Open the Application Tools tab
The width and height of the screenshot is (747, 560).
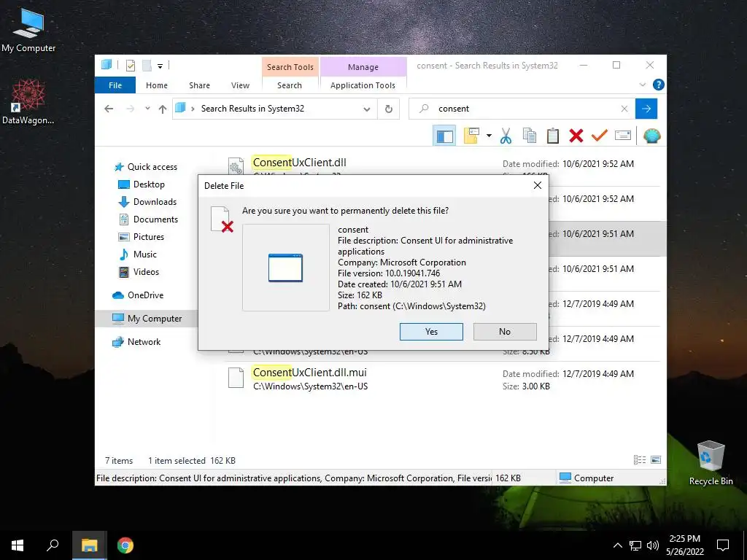[x=363, y=85]
